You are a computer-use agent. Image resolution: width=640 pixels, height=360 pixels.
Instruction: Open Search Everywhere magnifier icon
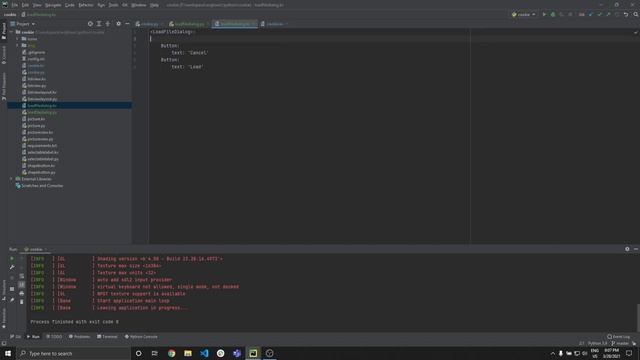(636, 14)
